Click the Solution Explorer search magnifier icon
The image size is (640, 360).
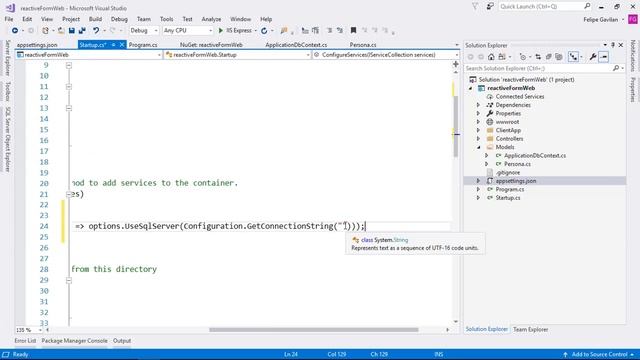pyautogui.click(x=616, y=68)
